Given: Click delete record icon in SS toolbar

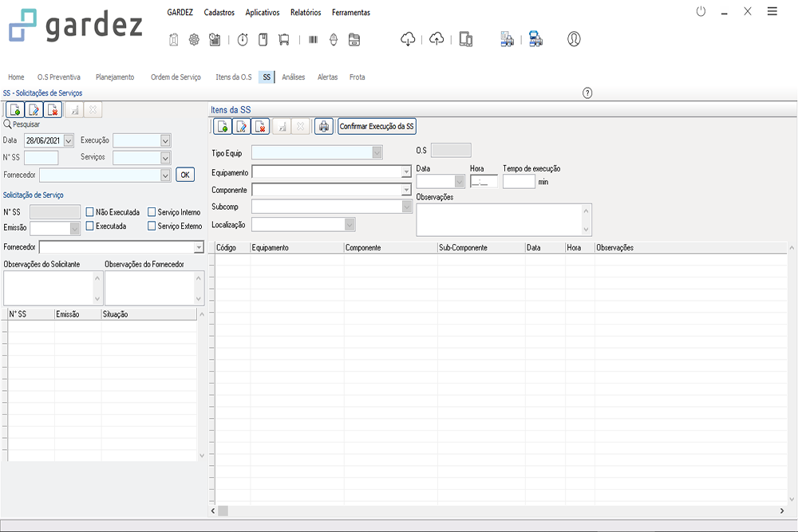Looking at the screenshot, I should coord(53,110).
